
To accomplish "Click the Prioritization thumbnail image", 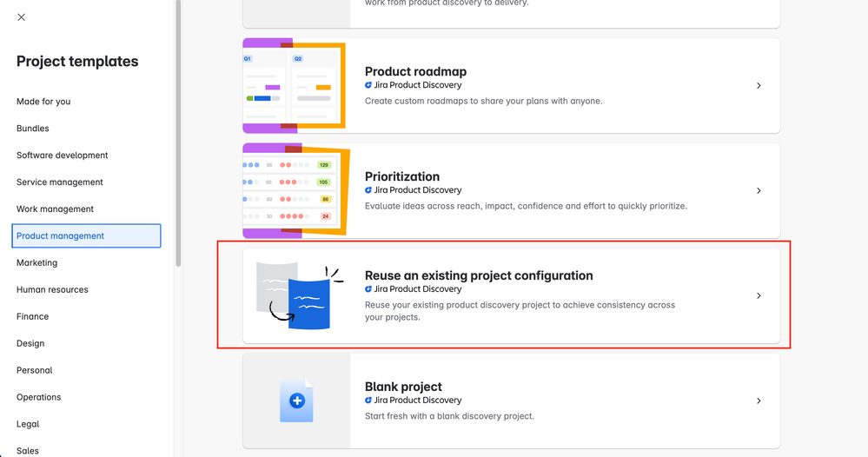I will point(296,191).
